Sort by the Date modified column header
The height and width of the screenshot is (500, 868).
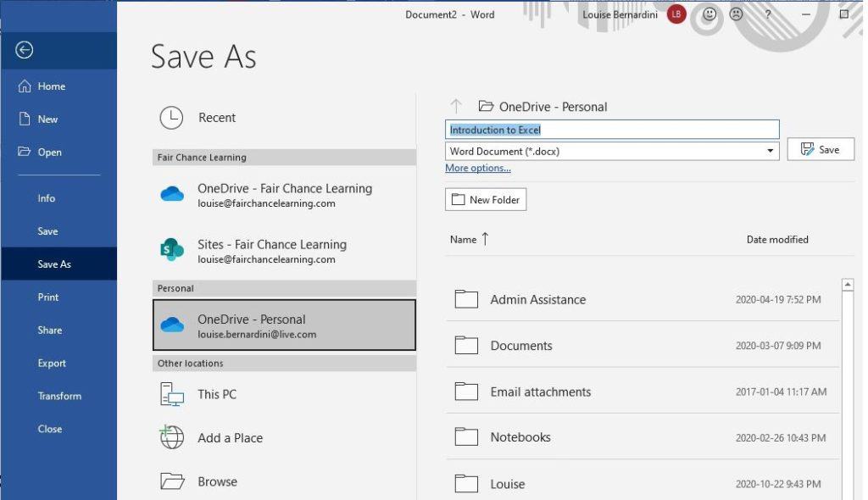(x=777, y=239)
